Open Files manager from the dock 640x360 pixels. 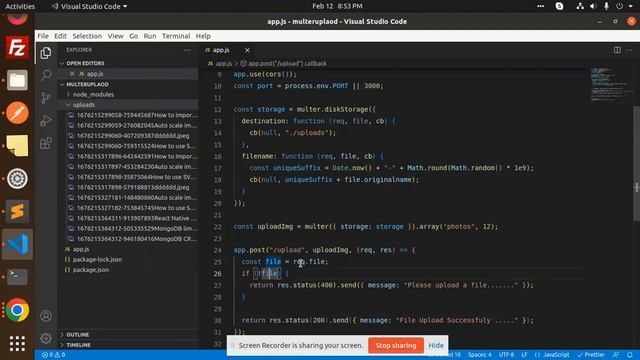pyautogui.click(x=17, y=80)
